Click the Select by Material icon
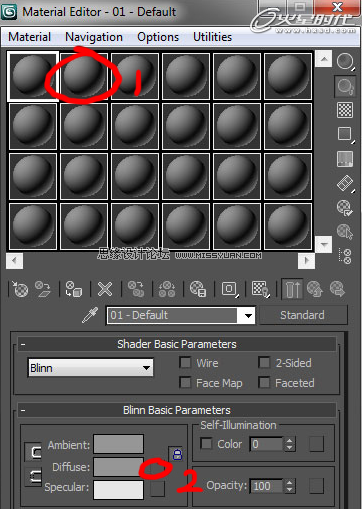 345,231
